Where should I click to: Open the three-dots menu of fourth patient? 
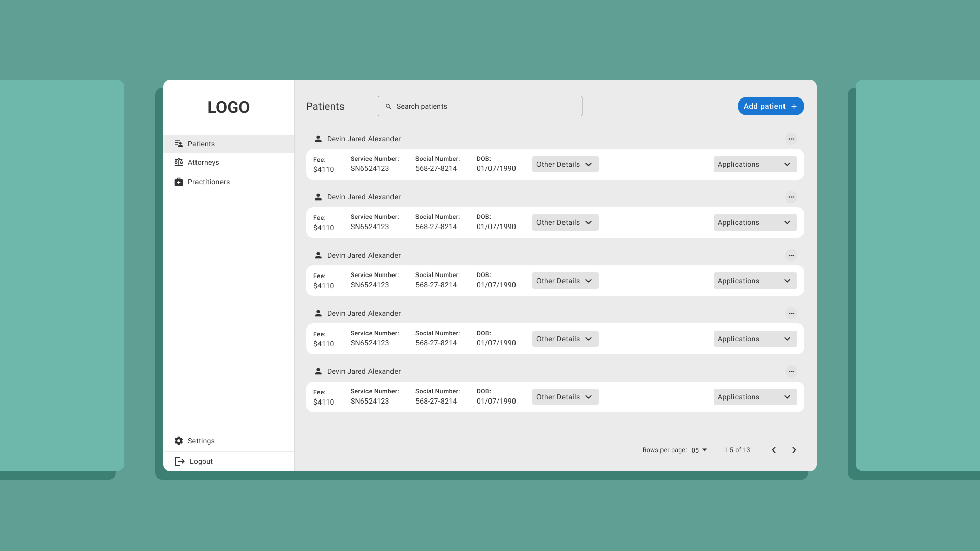pos(791,313)
